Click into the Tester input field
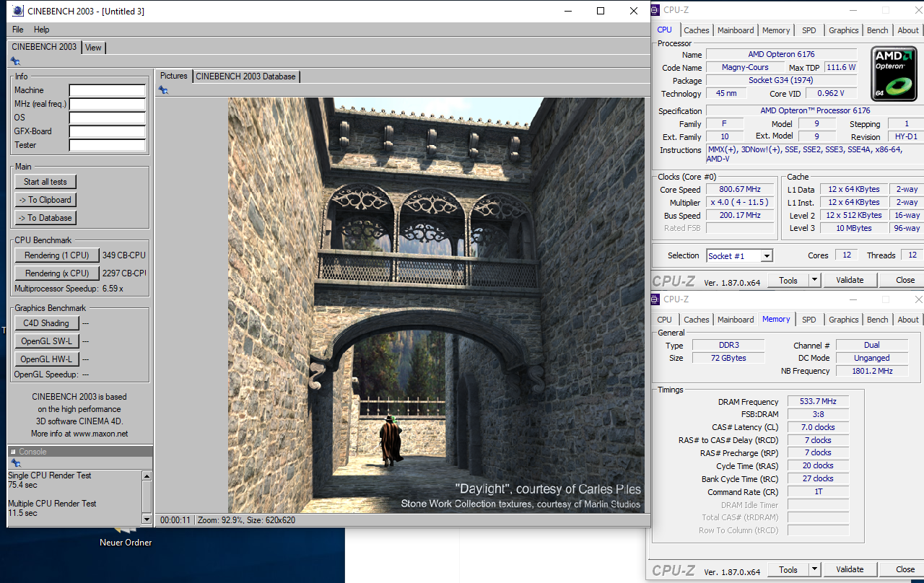The height and width of the screenshot is (583, 924). (x=108, y=146)
